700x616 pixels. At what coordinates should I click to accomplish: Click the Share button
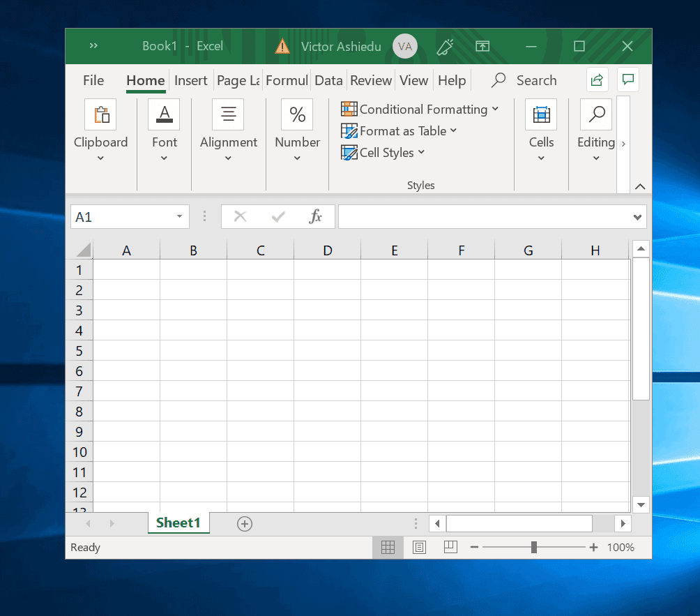[597, 80]
